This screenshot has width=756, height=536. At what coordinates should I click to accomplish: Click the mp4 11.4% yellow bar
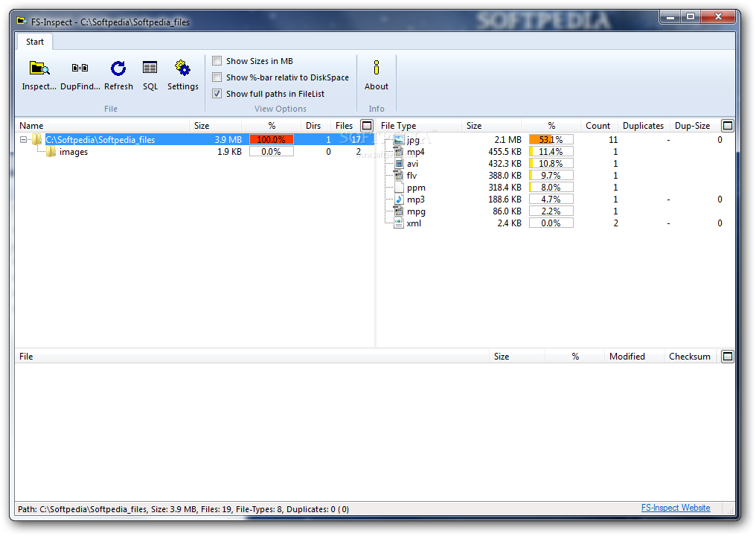coord(551,152)
